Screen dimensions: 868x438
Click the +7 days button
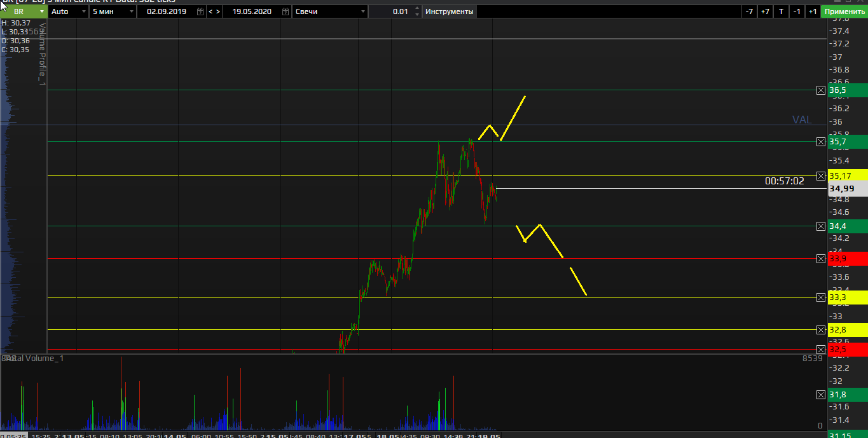(765, 11)
